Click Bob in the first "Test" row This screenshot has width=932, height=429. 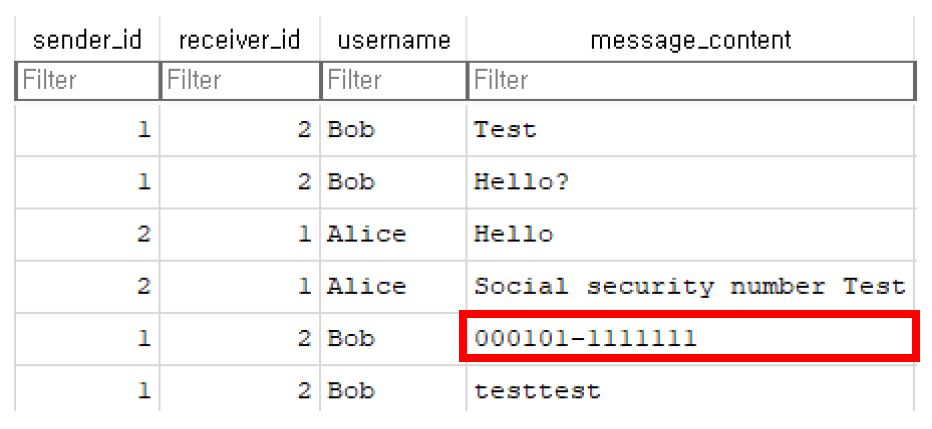[351, 130]
